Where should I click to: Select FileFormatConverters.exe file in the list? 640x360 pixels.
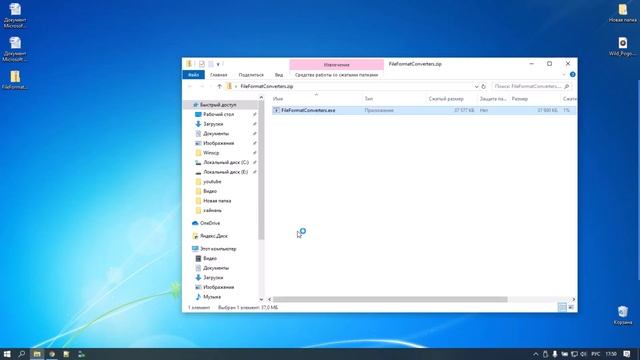coord(424,110)
